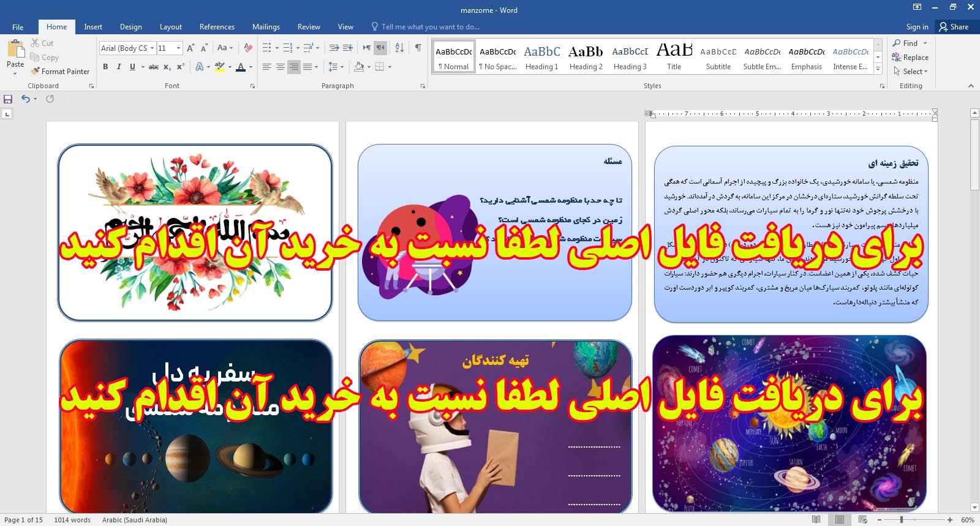Open the font name dropdown

click(x=152, y=48)
